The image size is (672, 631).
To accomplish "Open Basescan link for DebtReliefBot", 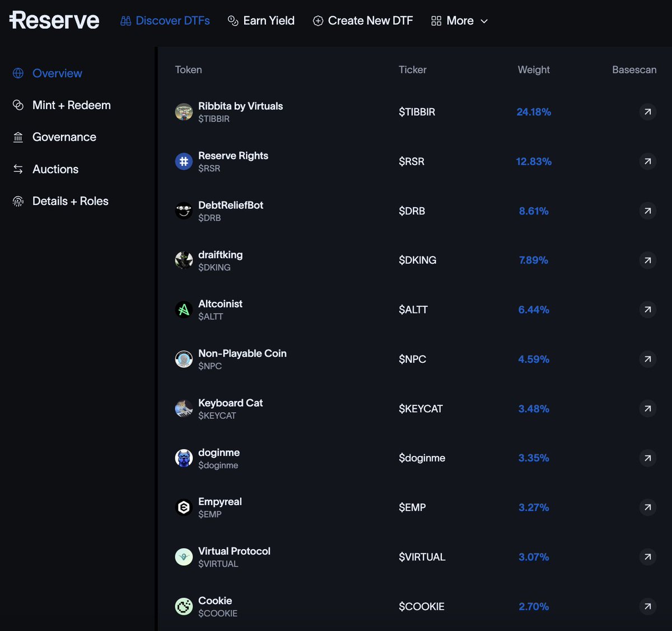I will coord(647,211).
